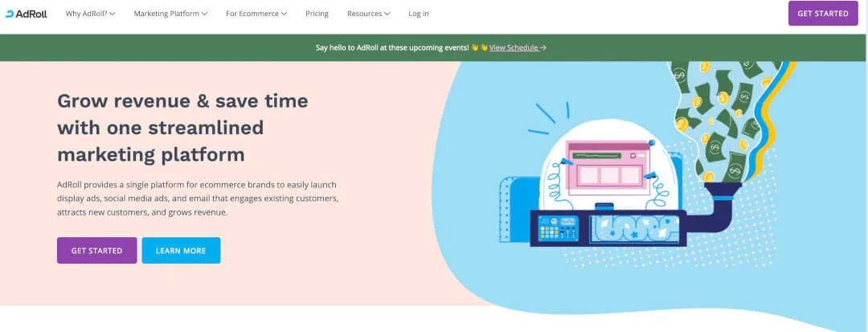Click the LEARN MORE button
The image size is (868, 332).
[x=181, y=251]
